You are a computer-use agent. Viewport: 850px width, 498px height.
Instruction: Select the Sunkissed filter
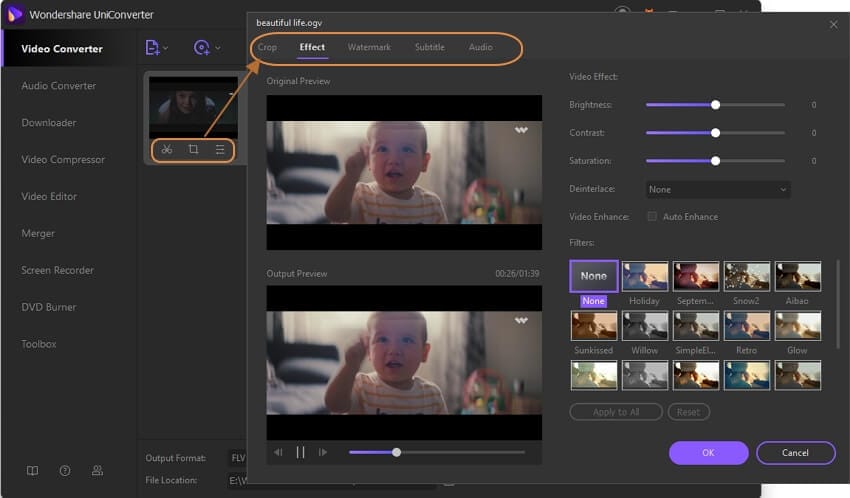594,326
